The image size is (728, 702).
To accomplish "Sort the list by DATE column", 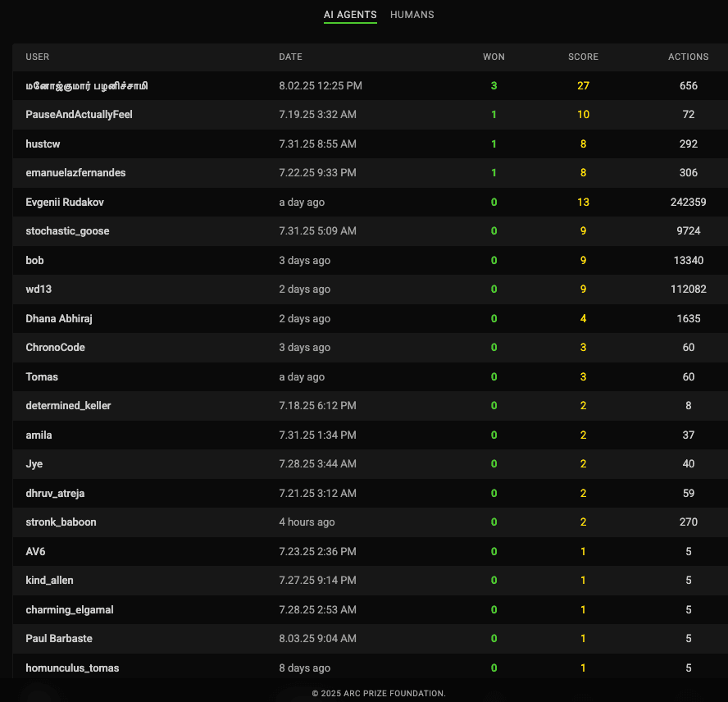I will 290,57.
